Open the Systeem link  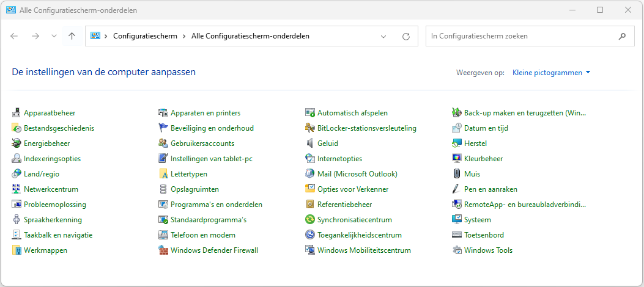pos(478,220)
